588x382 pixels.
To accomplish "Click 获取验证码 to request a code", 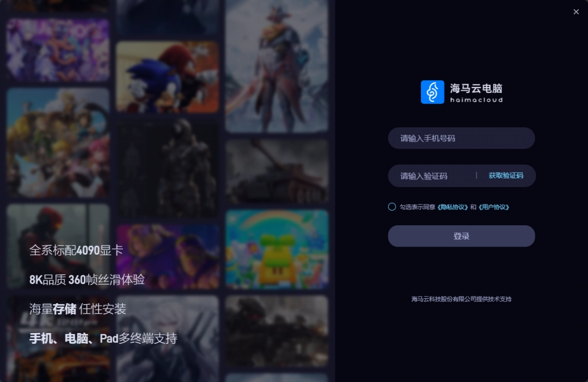I will click(506, 175).
